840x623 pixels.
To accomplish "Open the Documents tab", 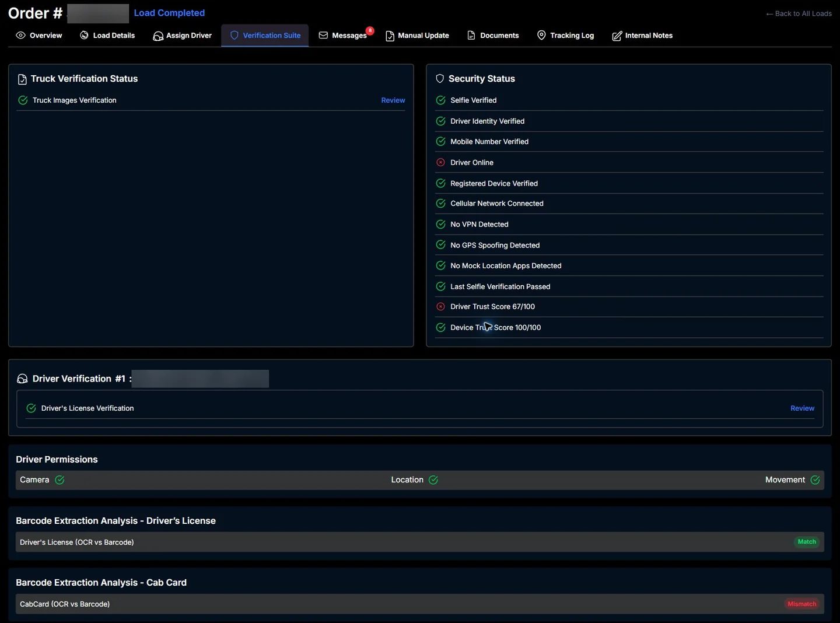I will point(493,36).
